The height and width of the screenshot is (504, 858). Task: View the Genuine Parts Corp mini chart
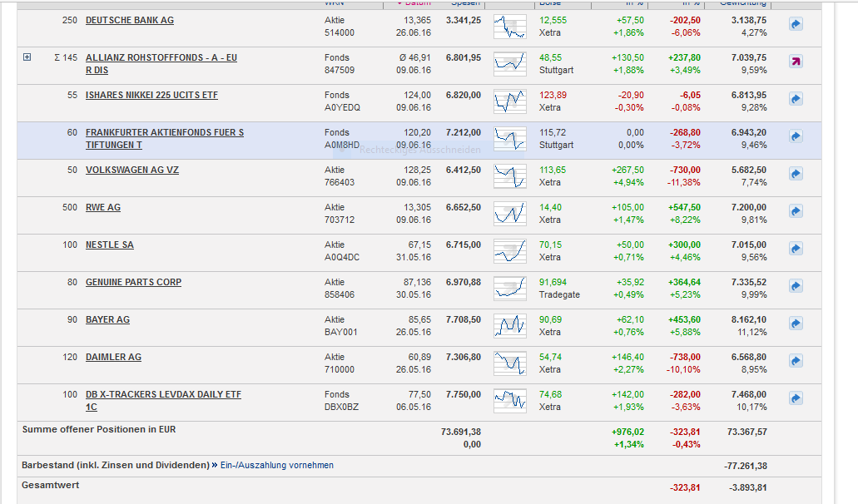pos(510,289)
